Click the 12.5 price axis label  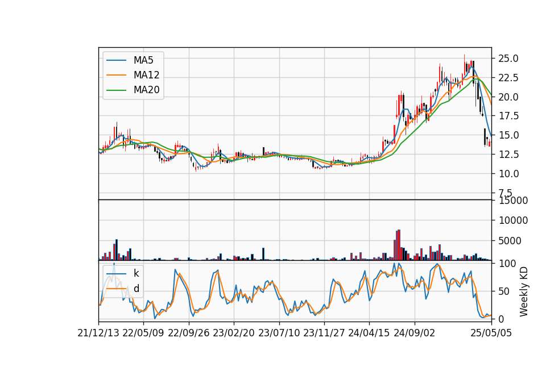508,154
